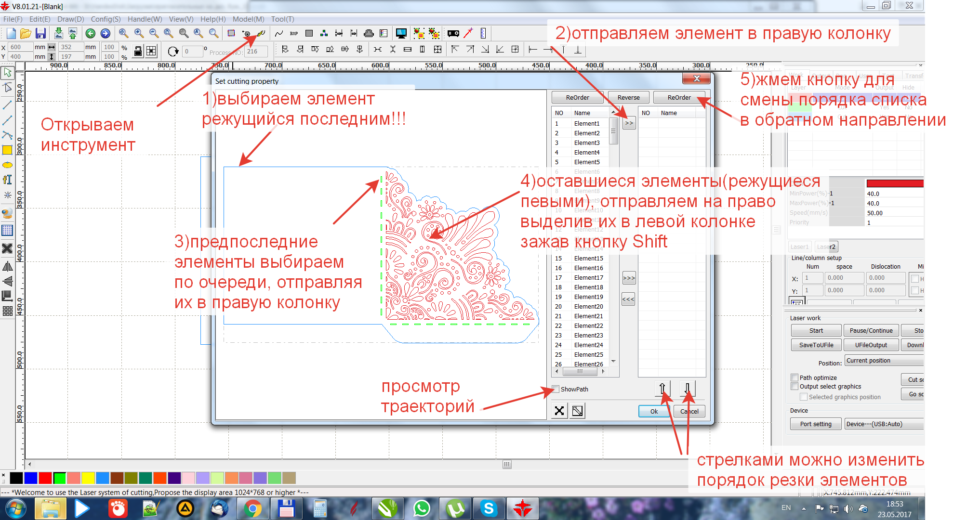Move all elements back with <<< button
Screen dimensions: 980x520
click(x=628, y=299)
